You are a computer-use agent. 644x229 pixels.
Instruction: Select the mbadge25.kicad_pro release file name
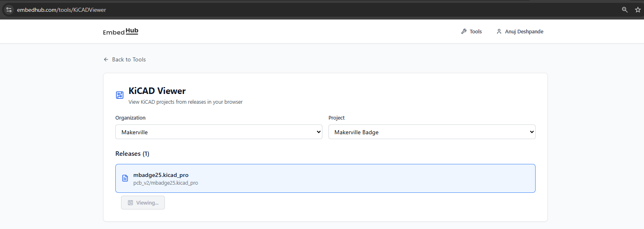161,175
